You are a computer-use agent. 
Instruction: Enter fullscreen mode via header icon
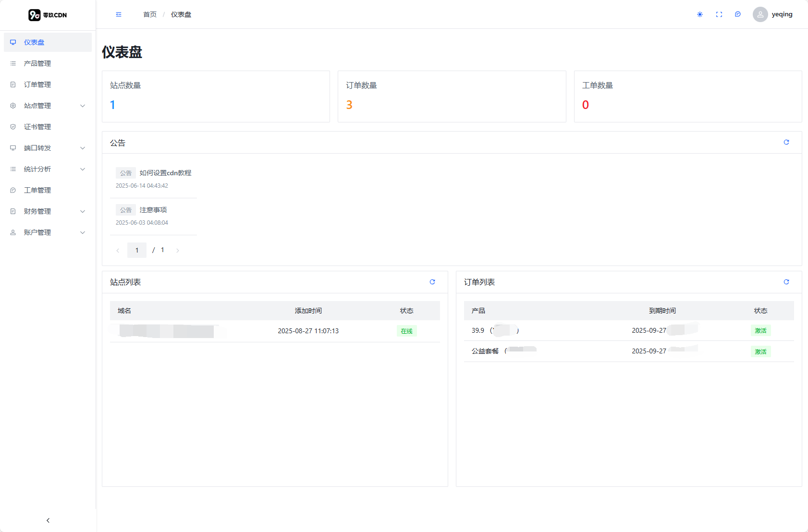pyautogui.click(x=719, y=14)
